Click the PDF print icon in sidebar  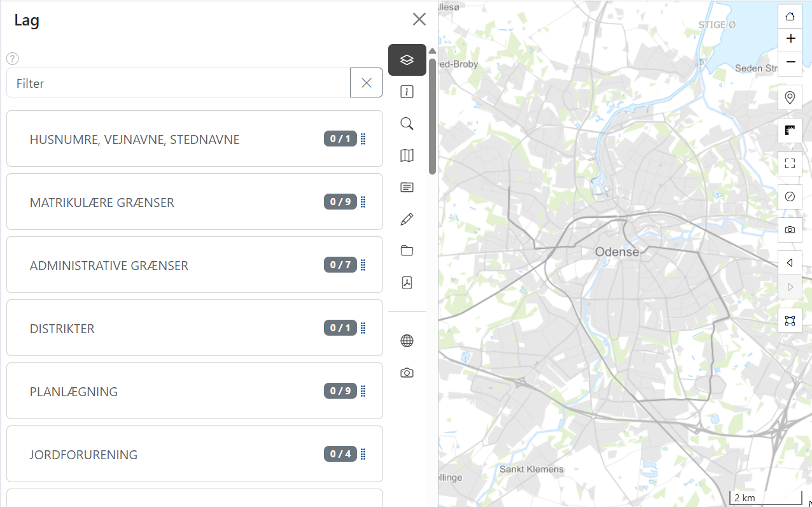pos(407,283)
